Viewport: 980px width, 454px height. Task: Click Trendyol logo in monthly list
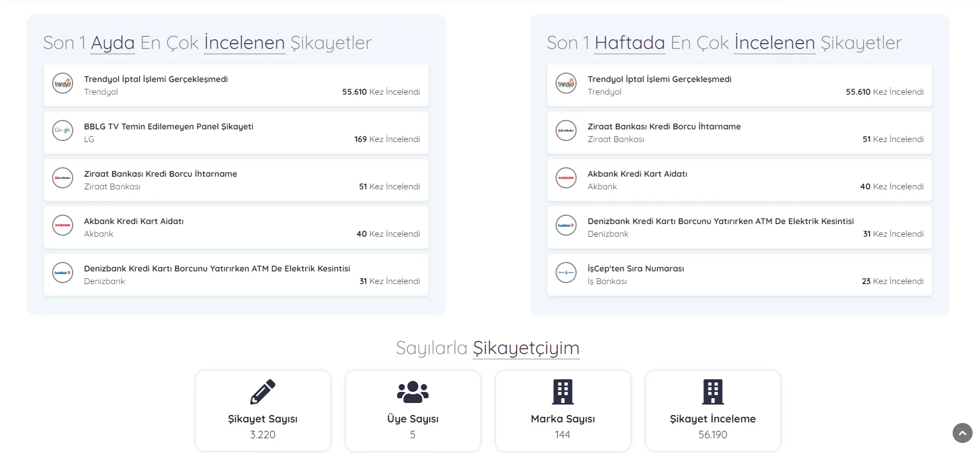pos(63,83)
